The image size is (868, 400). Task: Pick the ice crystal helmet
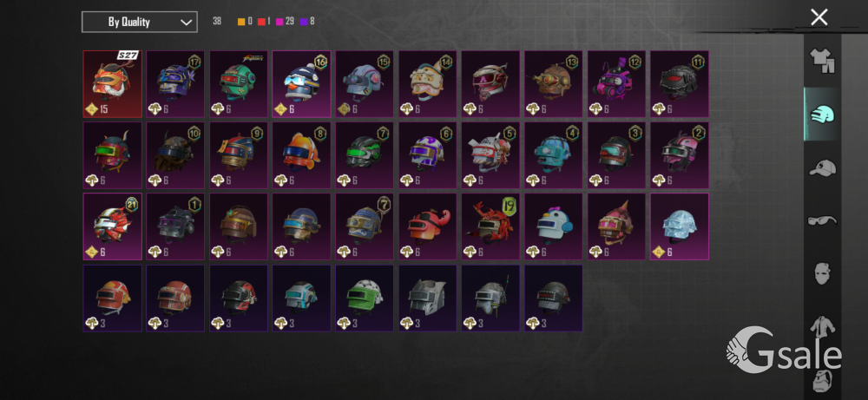tap(680, 226)
